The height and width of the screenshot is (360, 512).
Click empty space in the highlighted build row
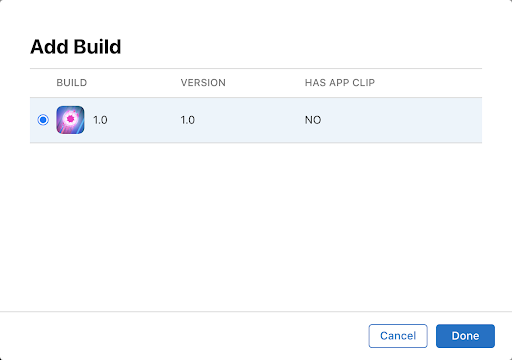point(400,120)
